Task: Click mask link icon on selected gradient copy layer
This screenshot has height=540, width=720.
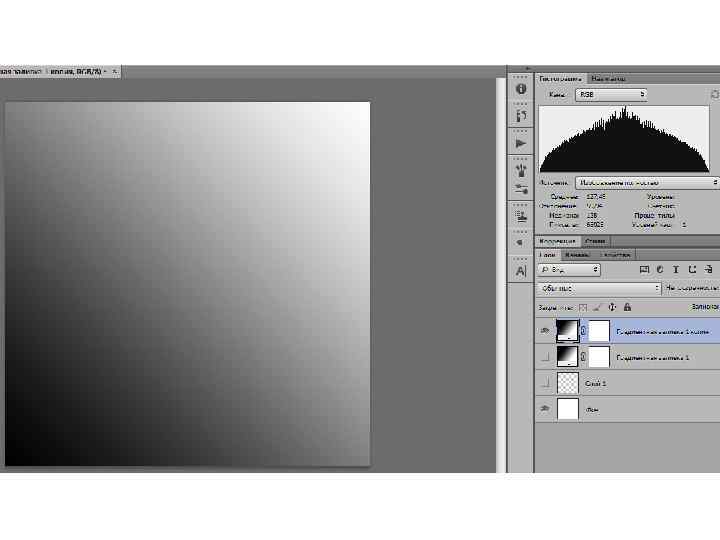Action: 583,331
